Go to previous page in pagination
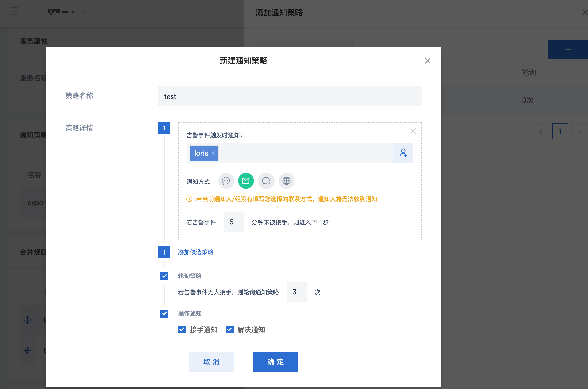The height and width of the screenshot is (389, 588). 540,131
